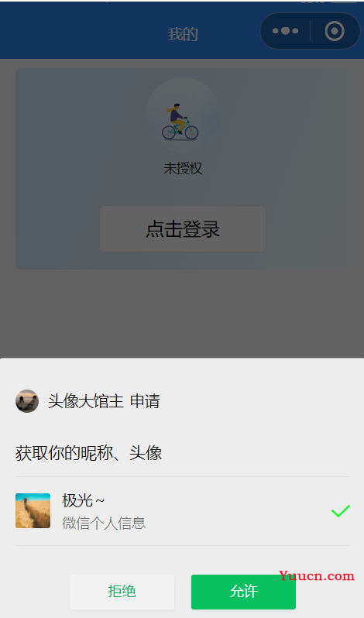Screen dimensions: 364x618
Task: Click the 点击登录 button
Action: pyautogui.click(x=183, y=228)
